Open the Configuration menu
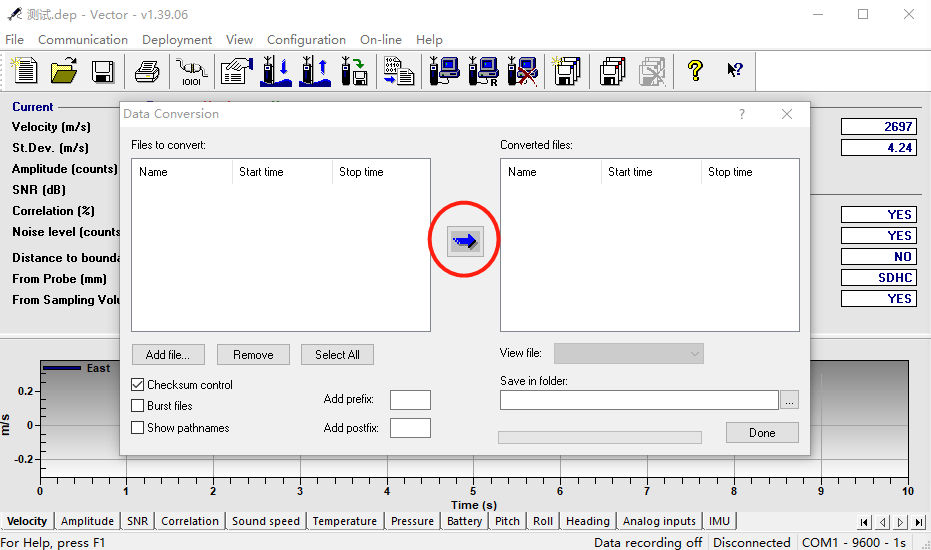The width and height of the screenshot is (931, 550). (306, 40)
